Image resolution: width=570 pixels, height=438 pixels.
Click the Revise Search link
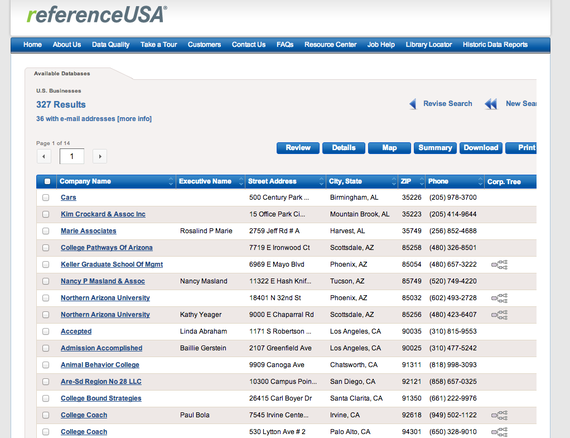pos(448,104)
